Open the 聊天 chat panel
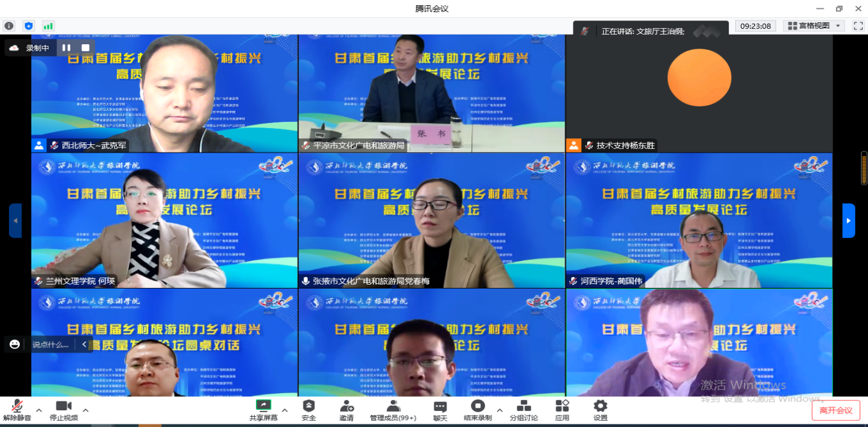This screenshot has height=427, width=868. (x=440, y=410)
